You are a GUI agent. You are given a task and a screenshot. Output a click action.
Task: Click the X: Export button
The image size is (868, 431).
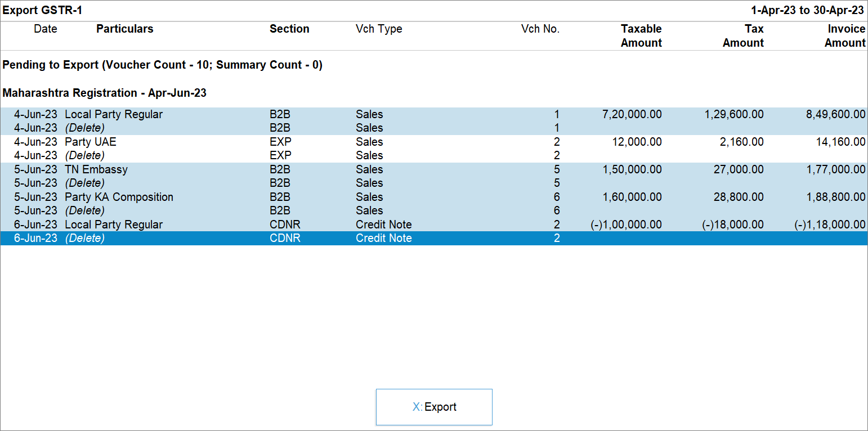[434, 407]
